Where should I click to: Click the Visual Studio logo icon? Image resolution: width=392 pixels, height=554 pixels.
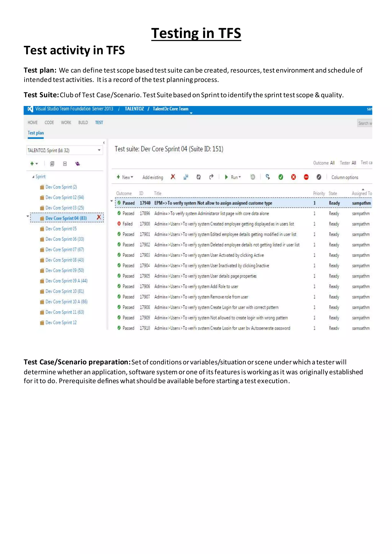pyautogui.click(x=30, y=109)
